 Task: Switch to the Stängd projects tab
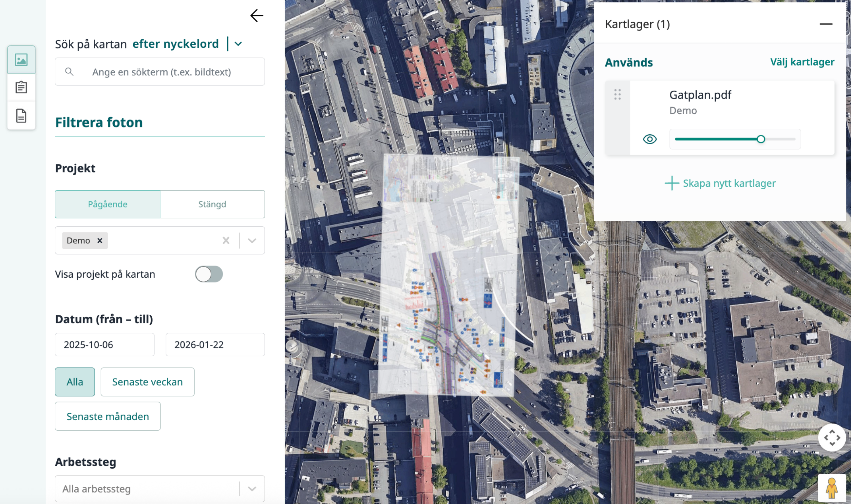point(212,204)
